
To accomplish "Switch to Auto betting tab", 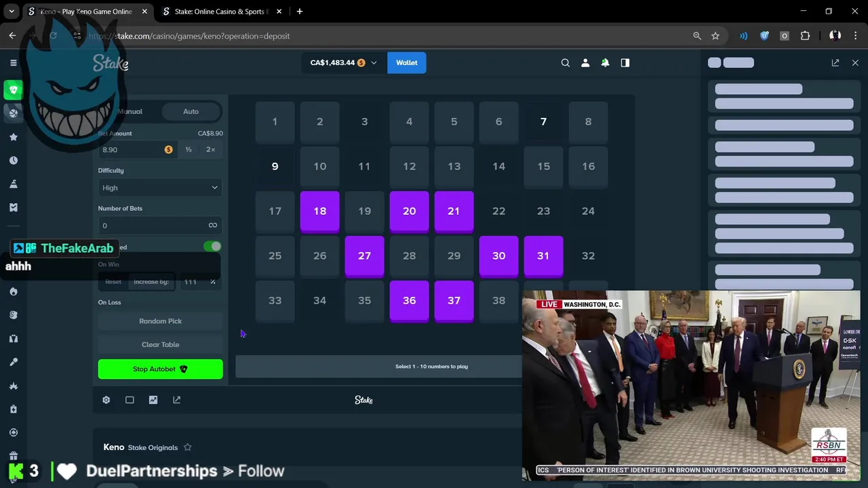I will pos(191,111).
